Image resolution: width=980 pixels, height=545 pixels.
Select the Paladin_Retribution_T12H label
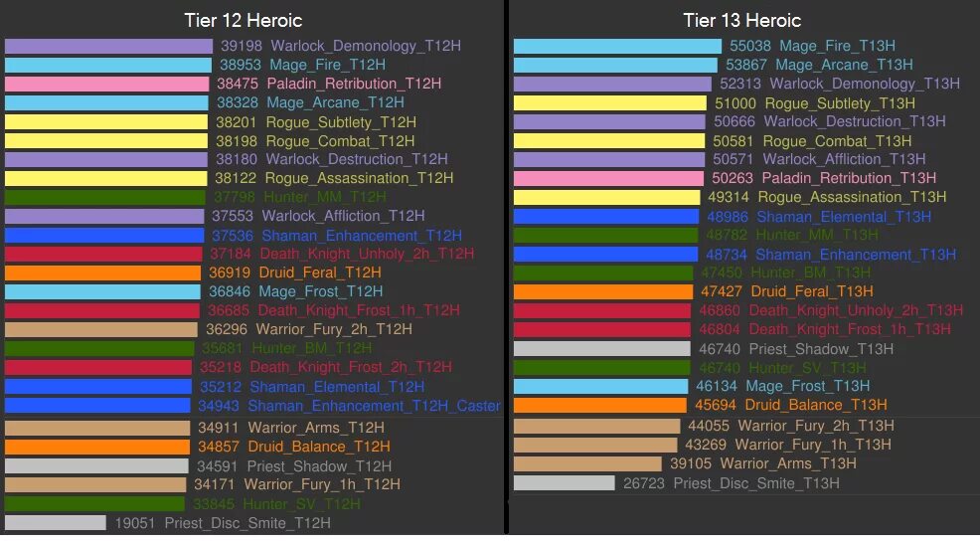[354, 84]
